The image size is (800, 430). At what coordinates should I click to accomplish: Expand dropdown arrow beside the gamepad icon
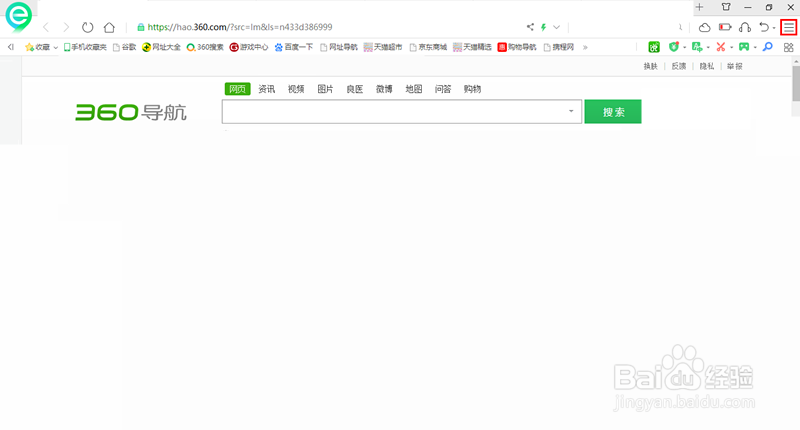(x=755, y=47)
